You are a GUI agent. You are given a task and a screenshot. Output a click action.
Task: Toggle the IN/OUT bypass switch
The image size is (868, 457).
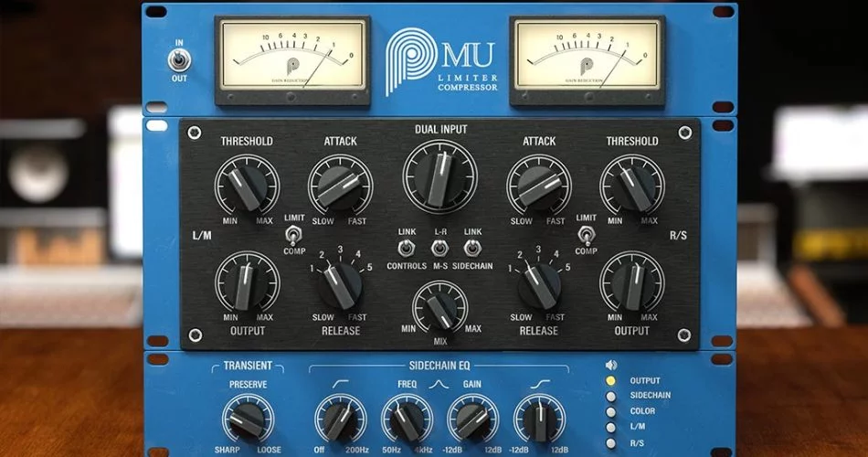click(x=179, y=60)
